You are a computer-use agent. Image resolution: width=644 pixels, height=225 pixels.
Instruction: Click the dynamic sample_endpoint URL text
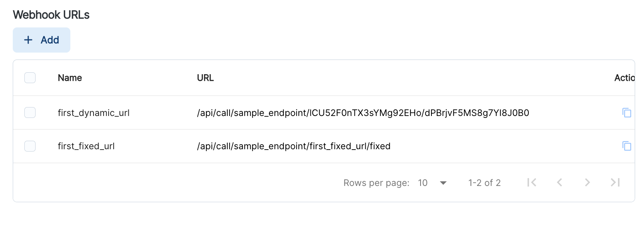(x=363, y=113)
